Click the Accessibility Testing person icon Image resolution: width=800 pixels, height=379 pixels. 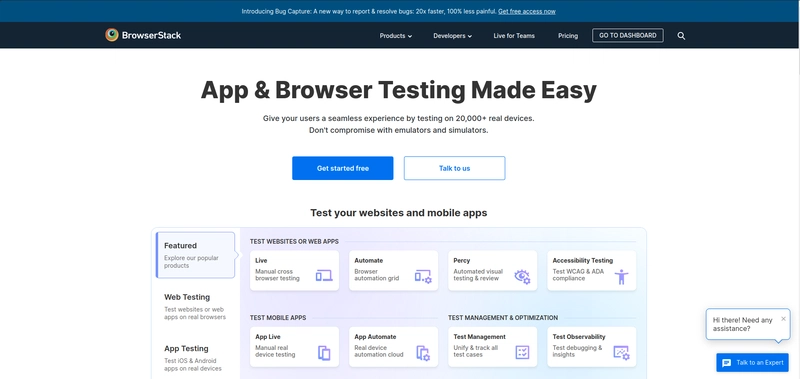[621, 276]
